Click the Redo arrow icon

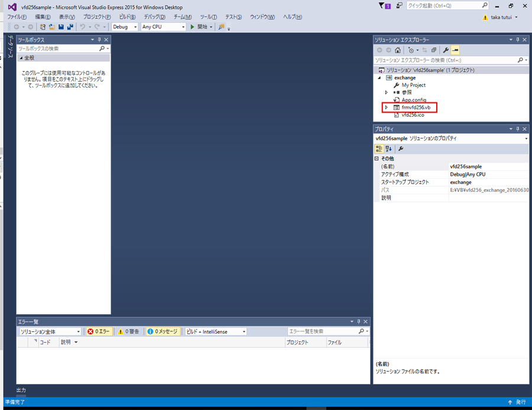tap(97, 27)
